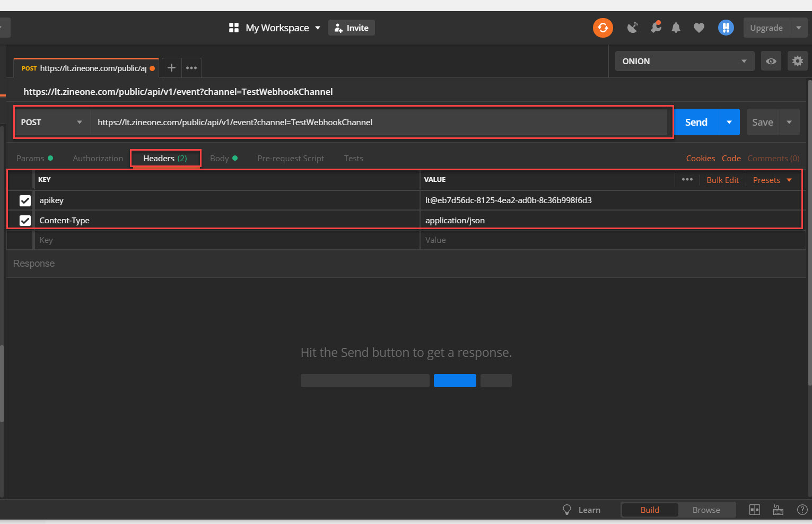Open the Tests tab
Screen dimensions: 812x524
point(353,159)
